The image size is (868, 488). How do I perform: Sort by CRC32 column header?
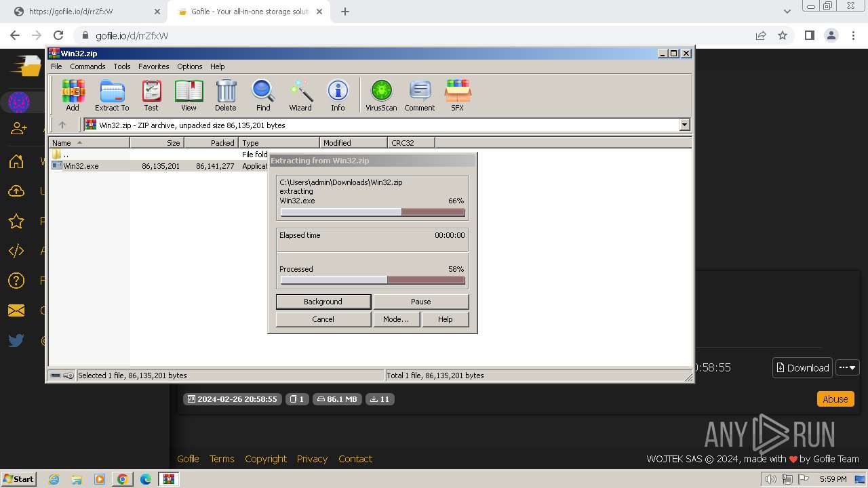[411, 142]
